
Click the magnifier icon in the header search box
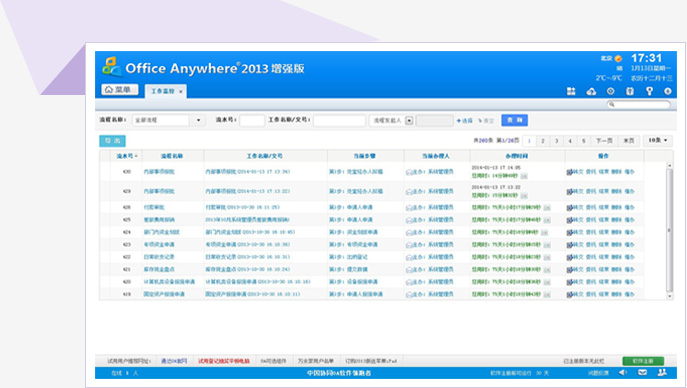tap(612, 104)
